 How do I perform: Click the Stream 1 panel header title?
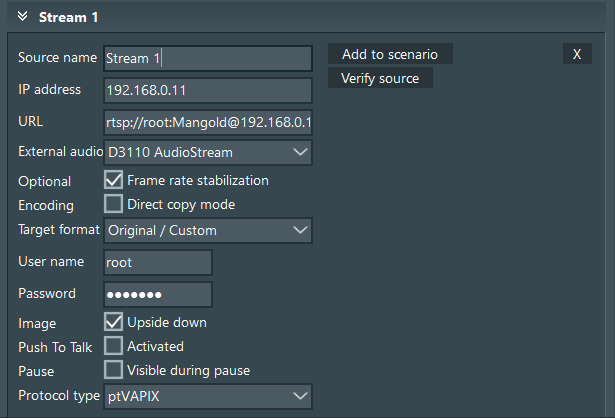[68, 17]
